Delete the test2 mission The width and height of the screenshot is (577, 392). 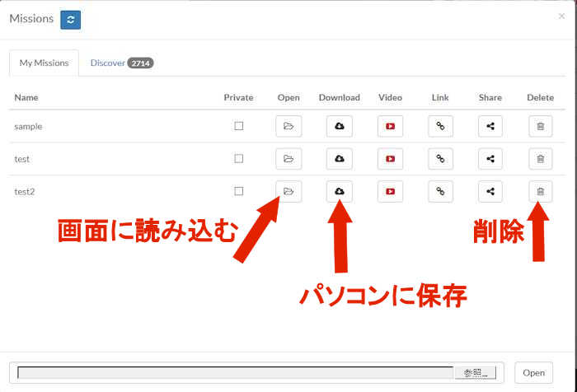540,191
